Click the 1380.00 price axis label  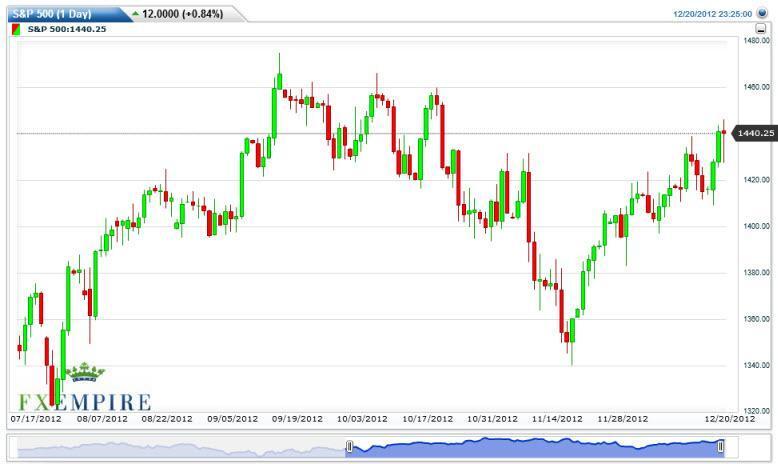(x=757, y=272)
